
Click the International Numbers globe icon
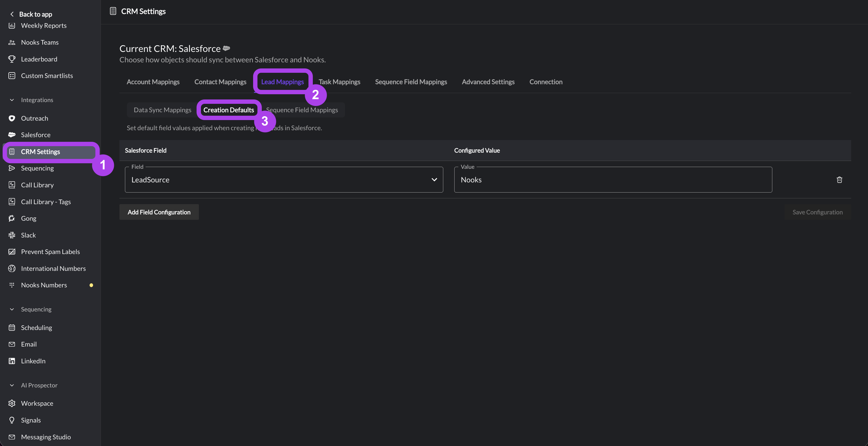[x=12, y=269]
